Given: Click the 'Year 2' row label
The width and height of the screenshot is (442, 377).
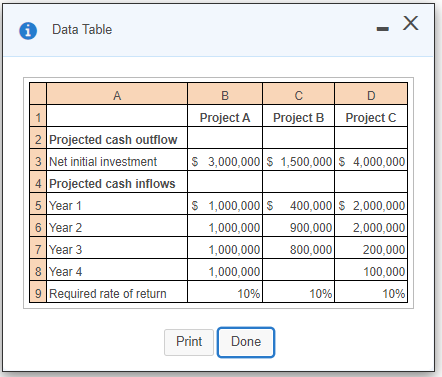Looking at the screenshot, I should pyautogui.click(x=65, y=228).
